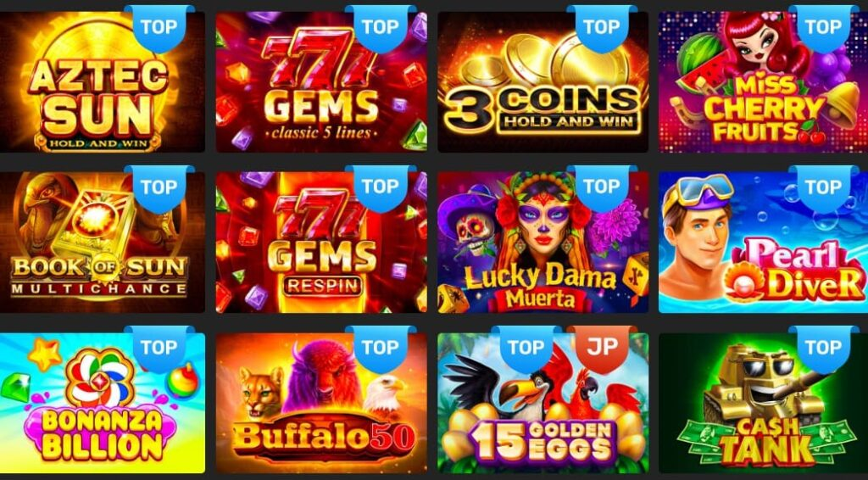Viewport: 868px width, 480px height.
Task: Open the Aztec Sun Hold and Win game
Action: 102,82
